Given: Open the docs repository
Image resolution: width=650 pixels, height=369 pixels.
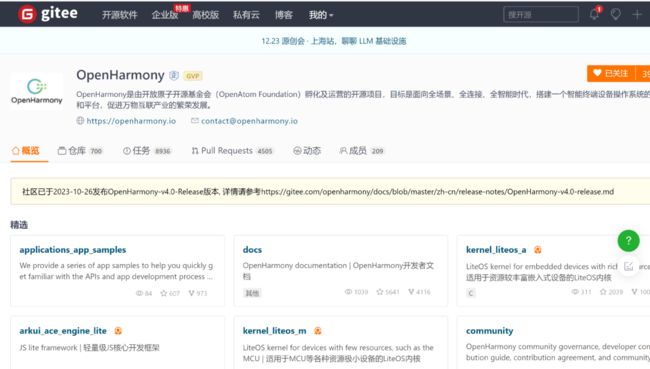Looking at the screenshot, I should pyautogui.click(x=252, y=250).
